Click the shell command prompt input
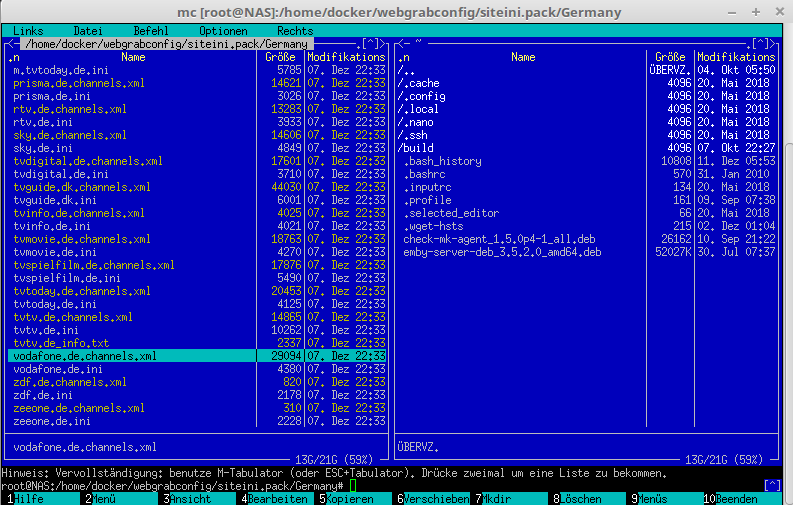The width and height of the screenshot is (793, 505). 353,486
